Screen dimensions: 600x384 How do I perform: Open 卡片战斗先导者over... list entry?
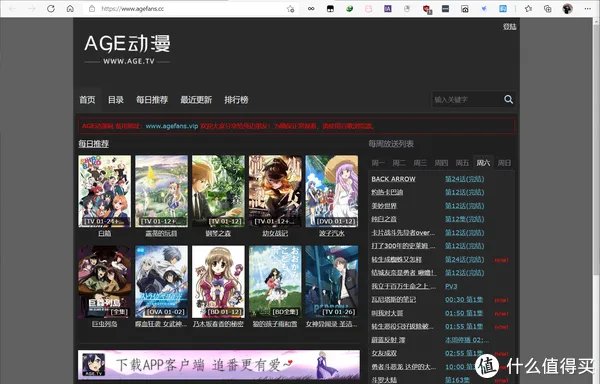point(403,233)
